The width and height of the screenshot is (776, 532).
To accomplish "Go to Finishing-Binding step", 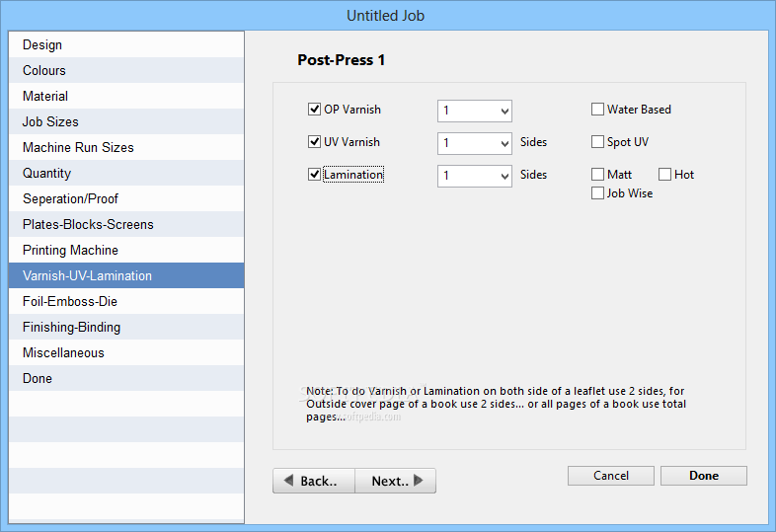I will click(126, 327).
